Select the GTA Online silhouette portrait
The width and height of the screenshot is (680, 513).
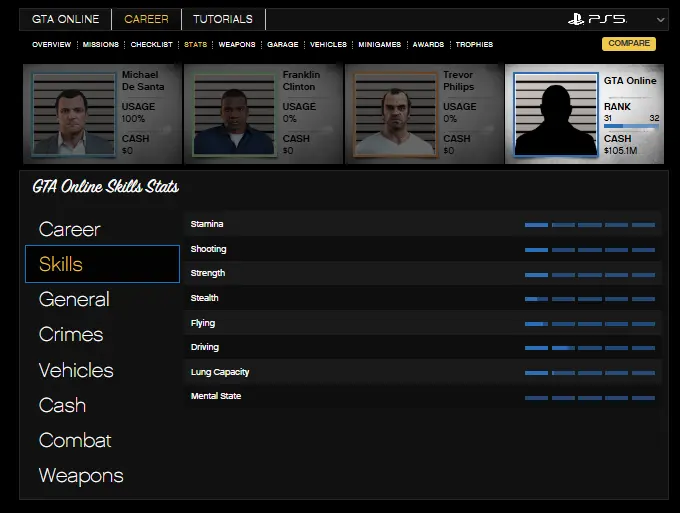coord(556,114)
